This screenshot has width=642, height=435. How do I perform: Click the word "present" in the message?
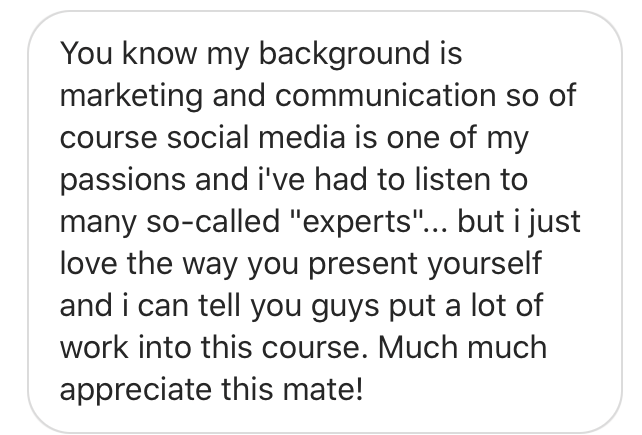363,265
